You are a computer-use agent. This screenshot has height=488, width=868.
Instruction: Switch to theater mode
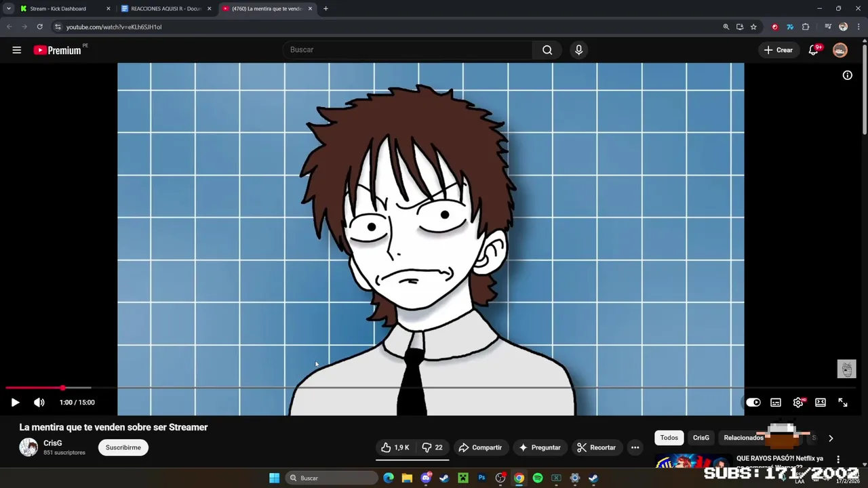tap(821, 402)
